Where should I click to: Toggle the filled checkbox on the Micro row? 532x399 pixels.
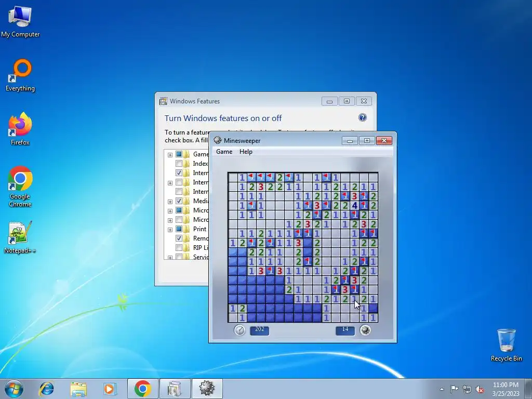[179, 210]
